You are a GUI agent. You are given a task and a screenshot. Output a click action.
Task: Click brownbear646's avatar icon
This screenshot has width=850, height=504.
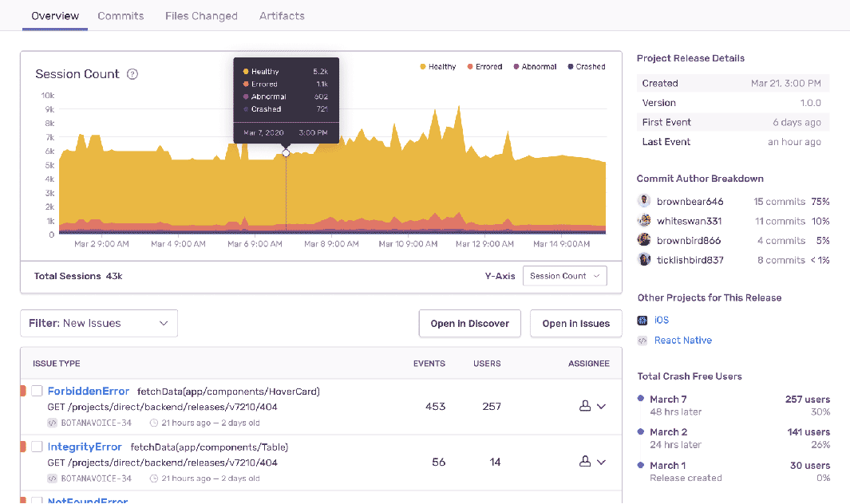(644, 201)
